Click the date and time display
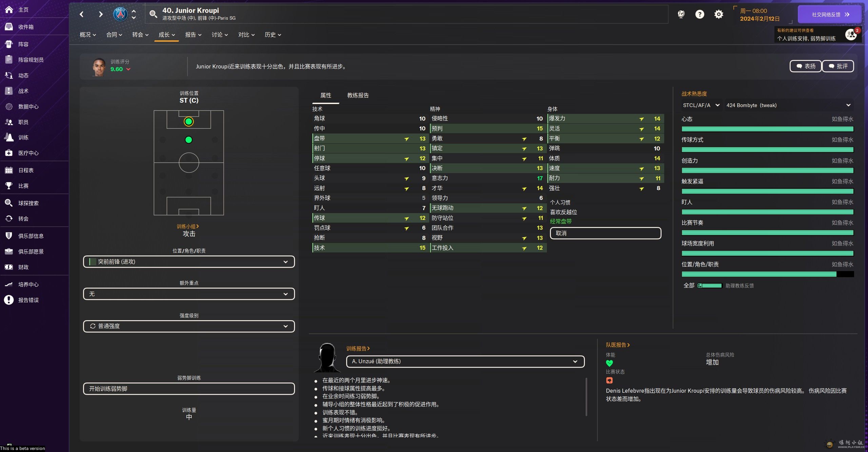This screenshot has height=452, width=868. point(760,15)
